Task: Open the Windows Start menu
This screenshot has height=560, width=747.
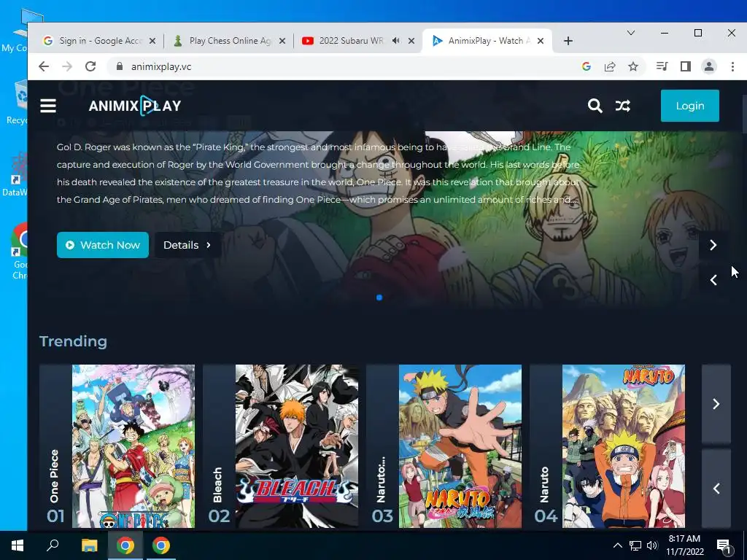Action: (x=18, y=545)
